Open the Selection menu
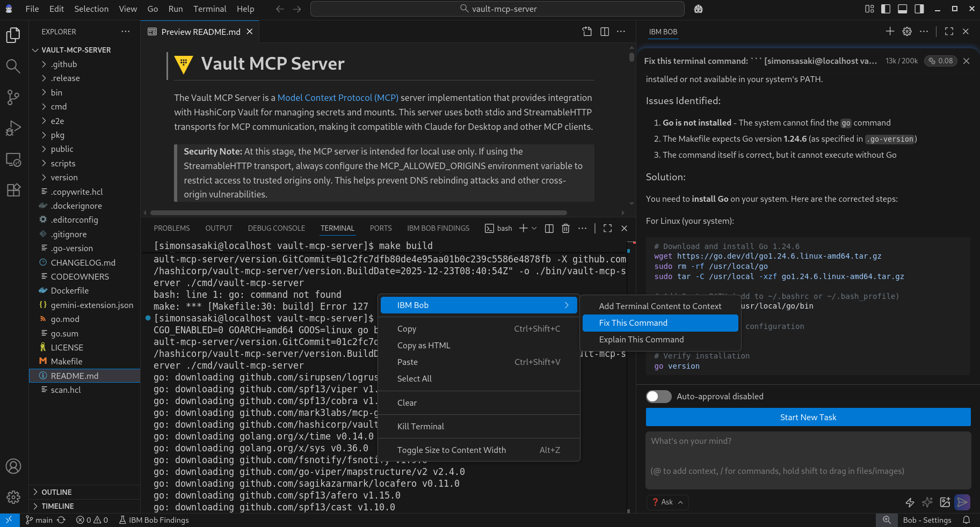The height and width of the screenshot is (527, 980). point(91,9)
